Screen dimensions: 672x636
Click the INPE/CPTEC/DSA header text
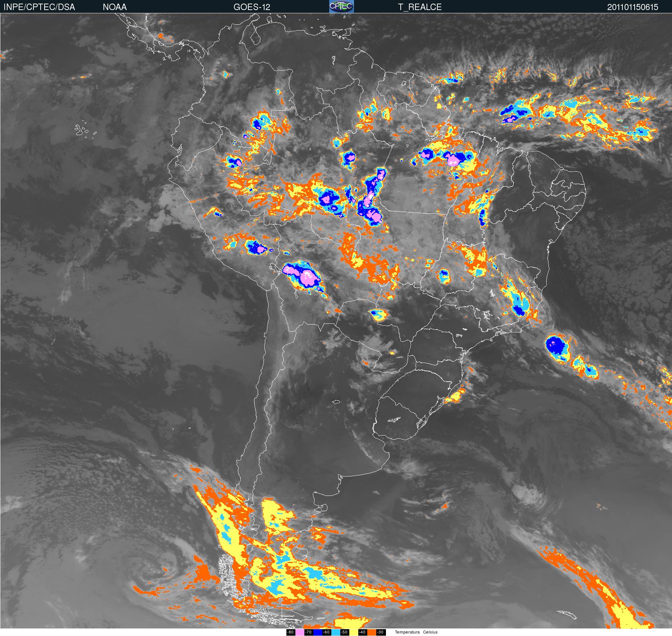(x=39, y=7)
